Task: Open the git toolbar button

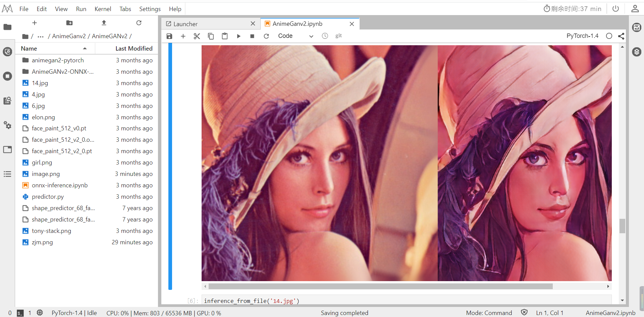Action: coord(338,36)
